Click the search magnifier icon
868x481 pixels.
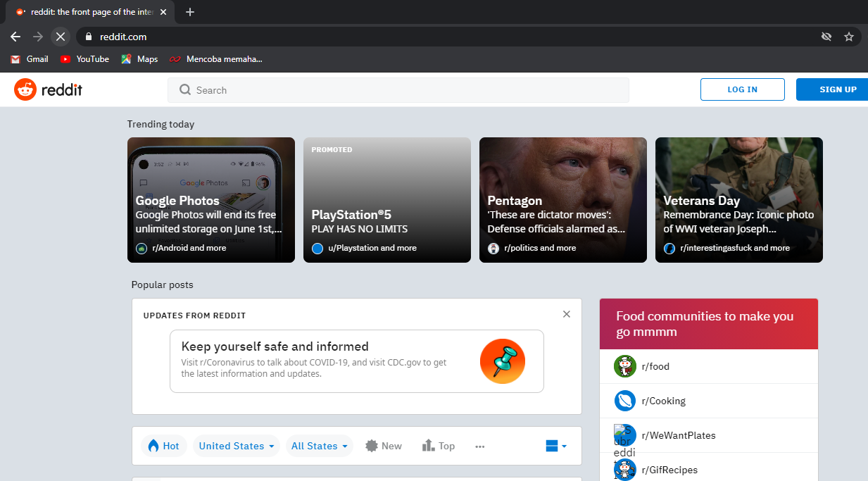click(185, 90)
